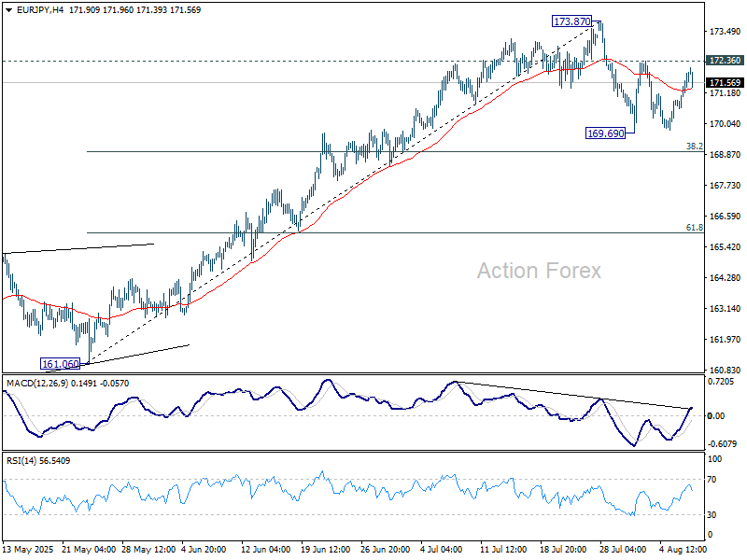Click the 169.690 low price label
The image size is (747, 560).
pos(605,133)
